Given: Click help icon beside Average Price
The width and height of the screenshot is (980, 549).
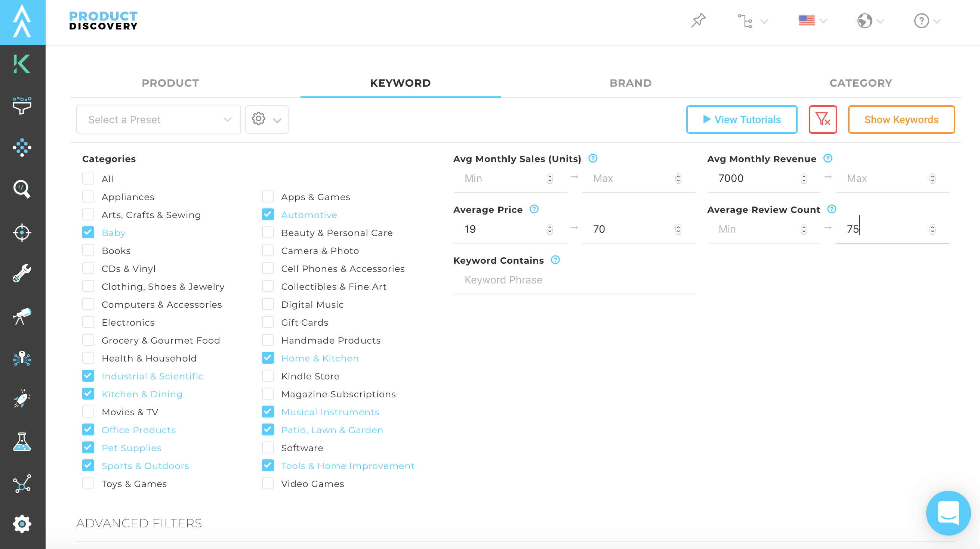Looking at the screenshot, I should coord(534,209).
